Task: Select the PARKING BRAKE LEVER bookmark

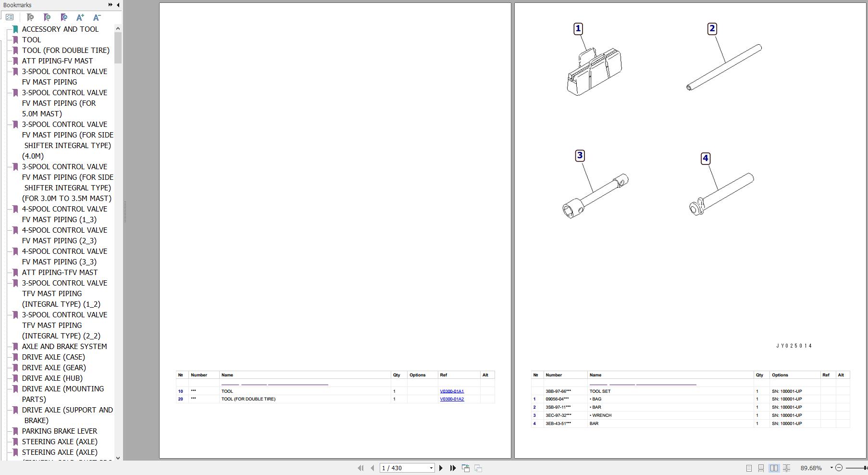Action: coord(59,431)
